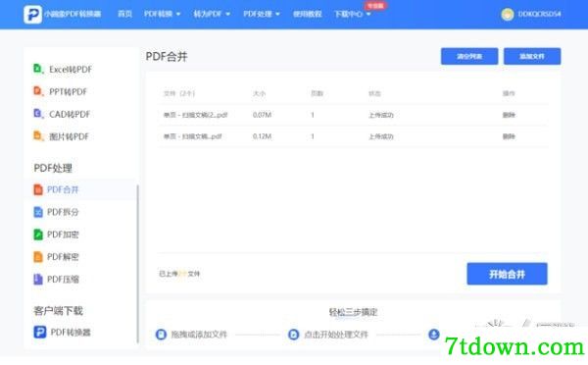The height and width of the screenshot is (365, 588).
Task: Click the 客户端下载 sidebar section header
Action: coord(58,311)
